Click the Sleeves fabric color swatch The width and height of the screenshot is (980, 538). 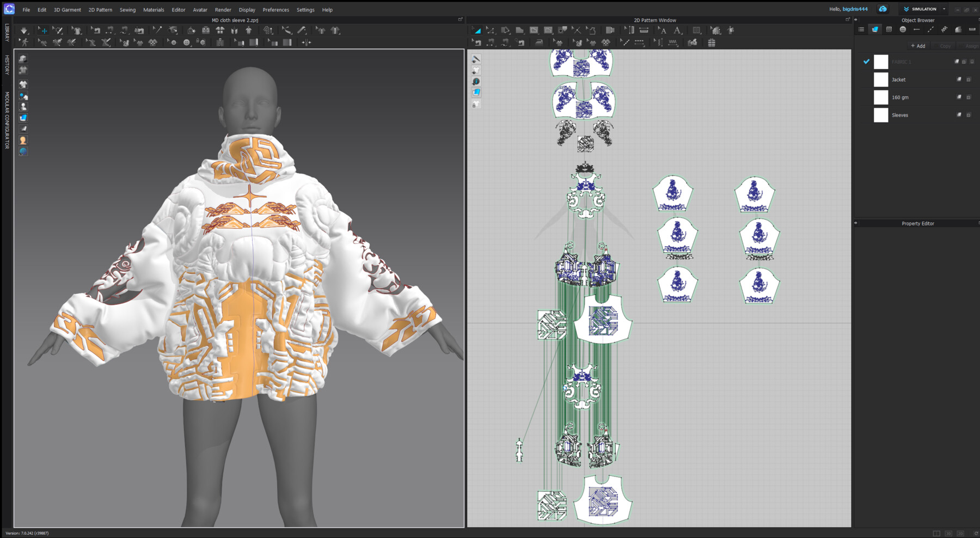pyautogui.click(x=880, y=115)
